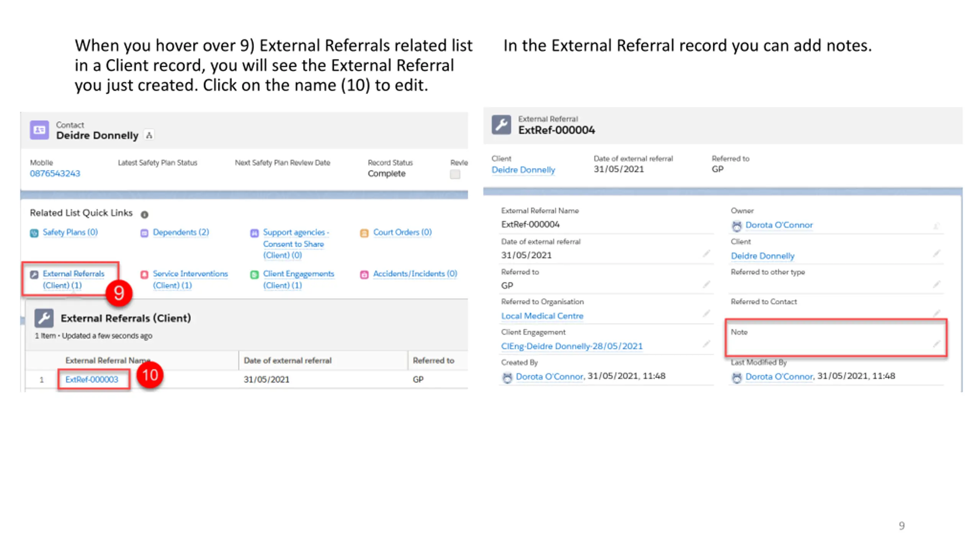The width and height of the screenshot is (980, 551).
Task: Open Deidre Donnelly in the referral highlights Client field
Action: click(523, 170)
